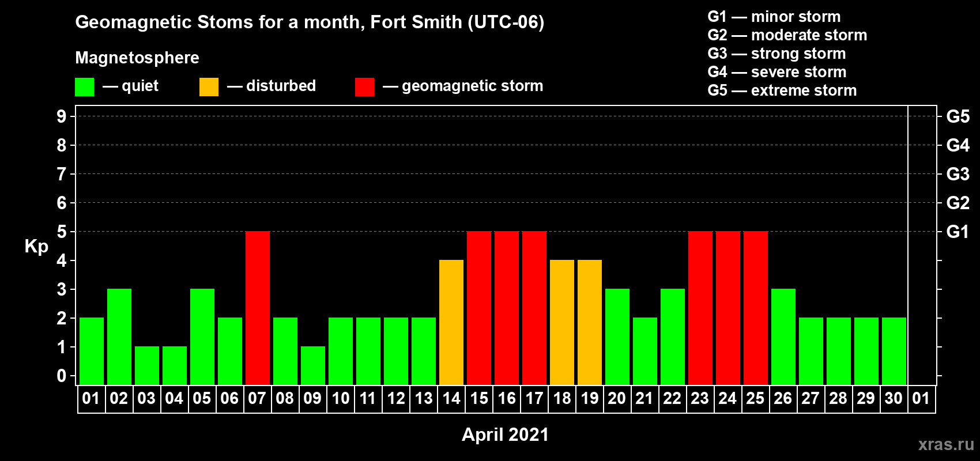Click the final '01' date label after 30

(x=922, y=399)
